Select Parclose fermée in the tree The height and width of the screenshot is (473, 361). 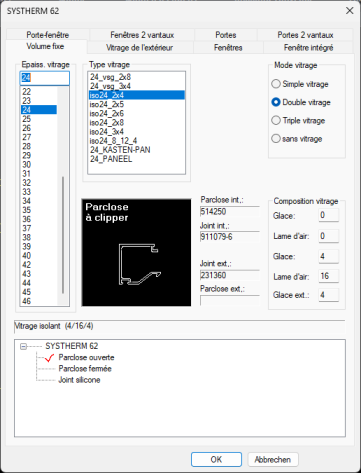click(x=85, y=369)
